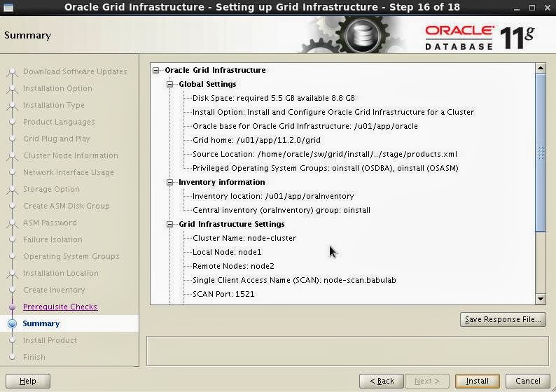The image size is (556, 392).
Task: Maximize the installer window
Action: (x=532, y=8)
